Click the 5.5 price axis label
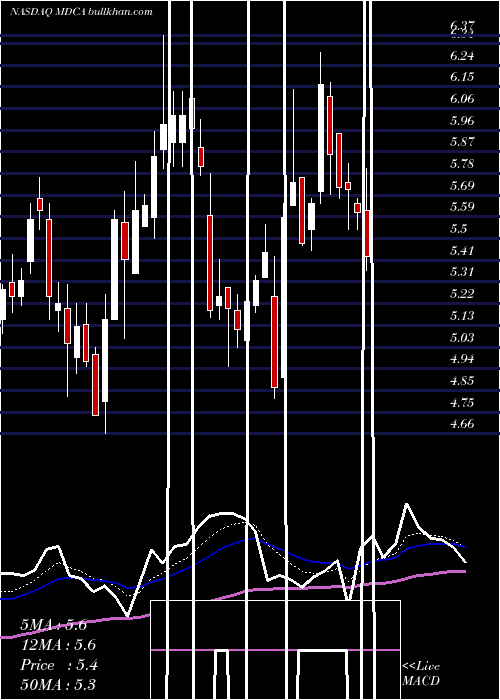The width and height of the screenshot is (500, 700). tap(458, 229)
